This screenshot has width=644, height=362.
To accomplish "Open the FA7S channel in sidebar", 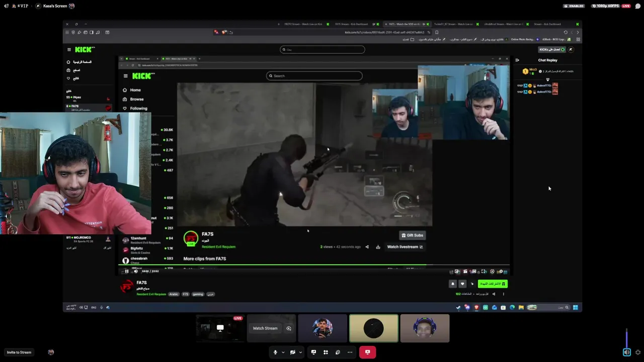I will 89,107.
